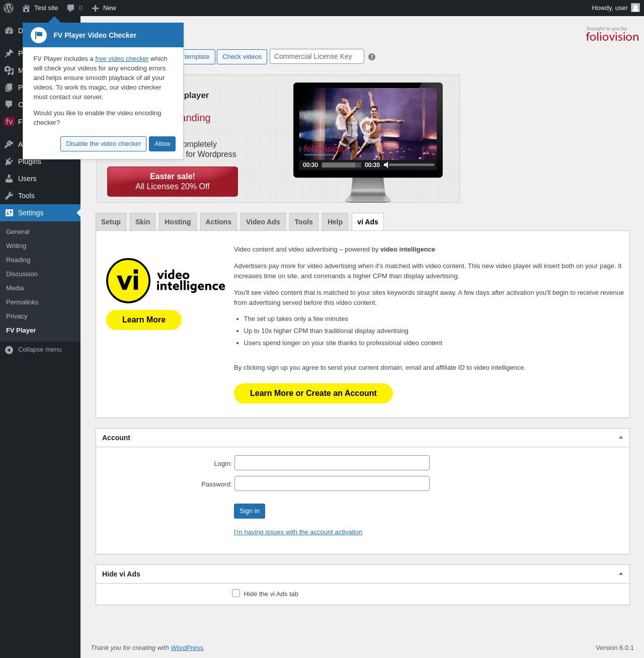Click the Sign in button
The width and height of the screenshot is (644, 658).
250,511
